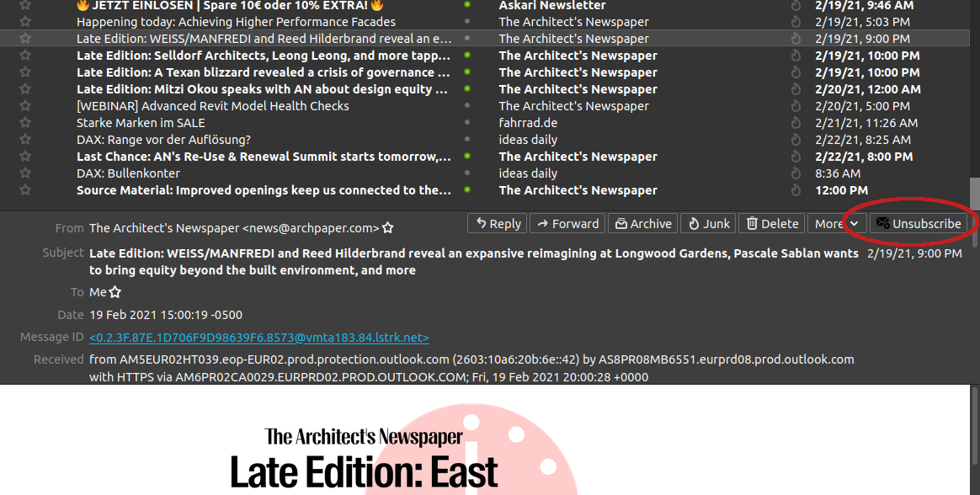Viewport: 980px width, 495px height.
Task: Forward the open message
Action: pyautogui.click(x=567, y=223)
